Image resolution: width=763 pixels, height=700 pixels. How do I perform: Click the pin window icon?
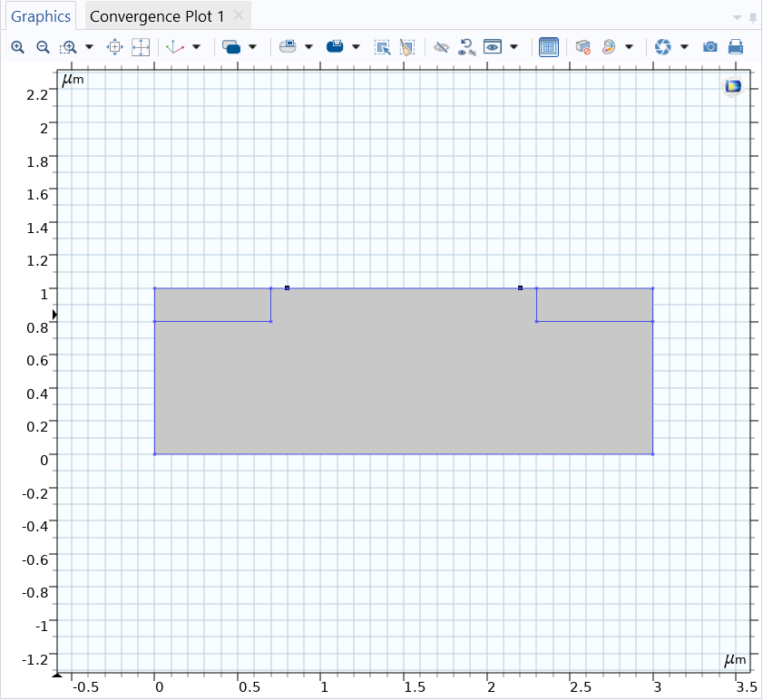753,17
